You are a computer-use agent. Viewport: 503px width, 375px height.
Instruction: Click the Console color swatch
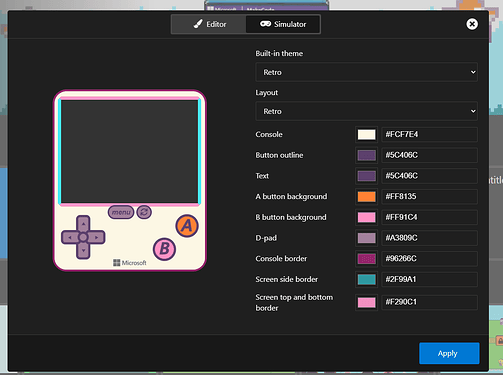[x=366, y=134]
